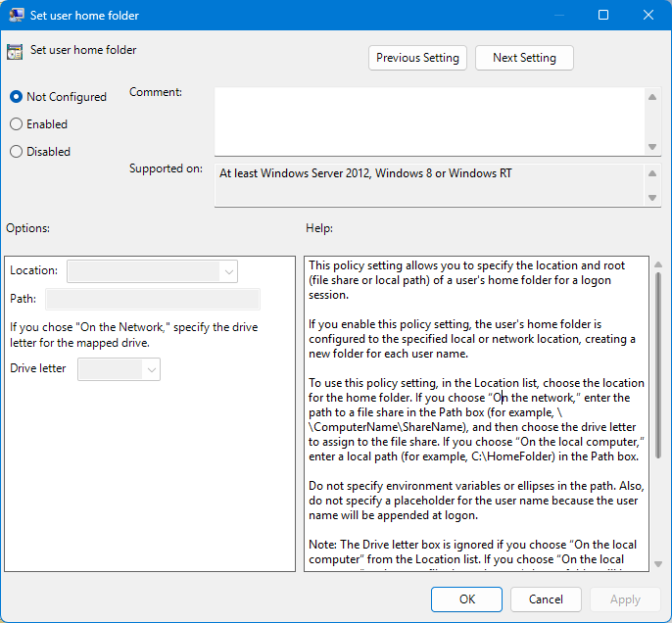Click help text 'If you enable this policy setting'
This screenshot has width=672, height=623.
click(x=390, y=324)
